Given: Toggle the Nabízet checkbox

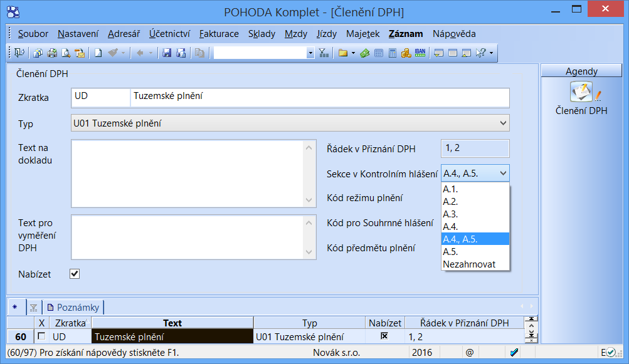Looking at the screenshot, I should coord(75,274).
